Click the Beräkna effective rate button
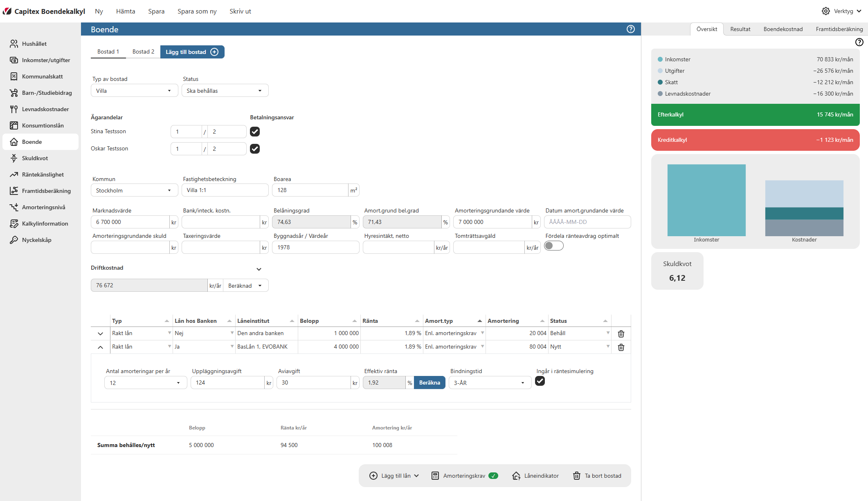This screenshot has height=501, width=868. coord(429,382)
